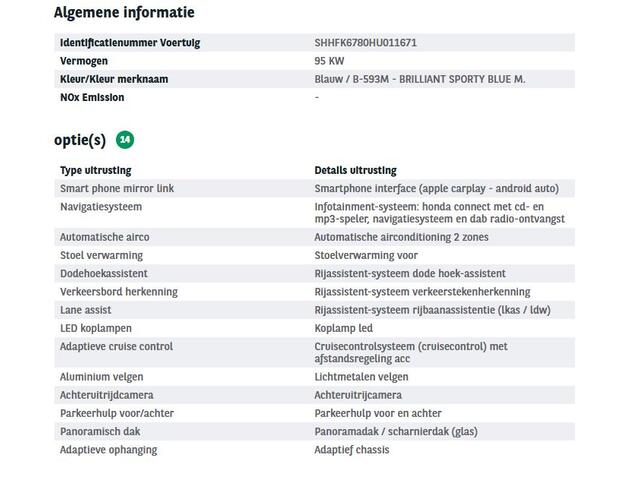Click the Type uitrusting column header
This screenshot has width=640, height=480.
(x=96, y=170)
